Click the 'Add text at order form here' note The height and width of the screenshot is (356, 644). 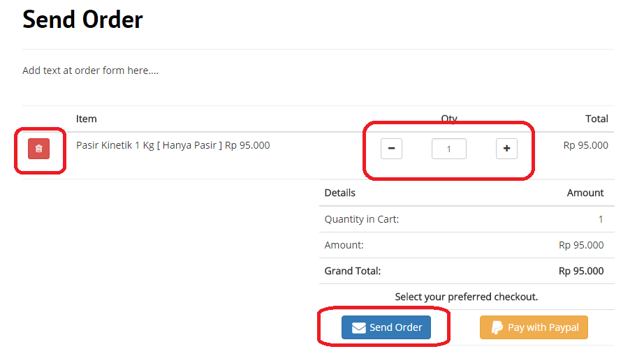(90, 71)
